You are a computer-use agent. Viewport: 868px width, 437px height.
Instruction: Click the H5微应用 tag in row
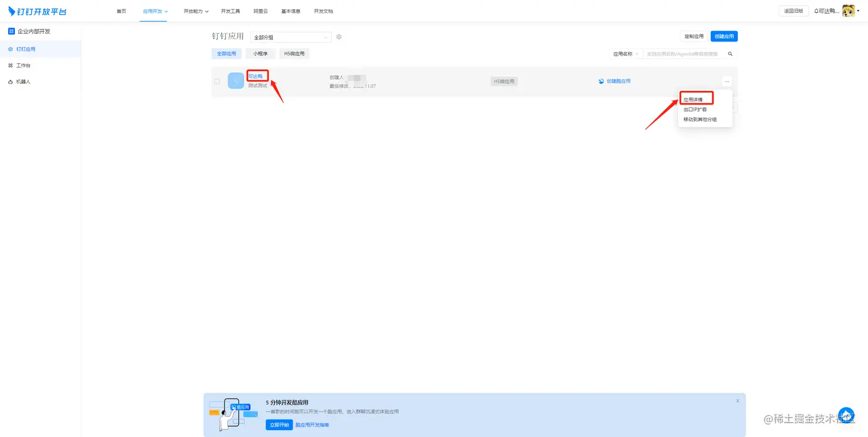[x=504, y=82]
